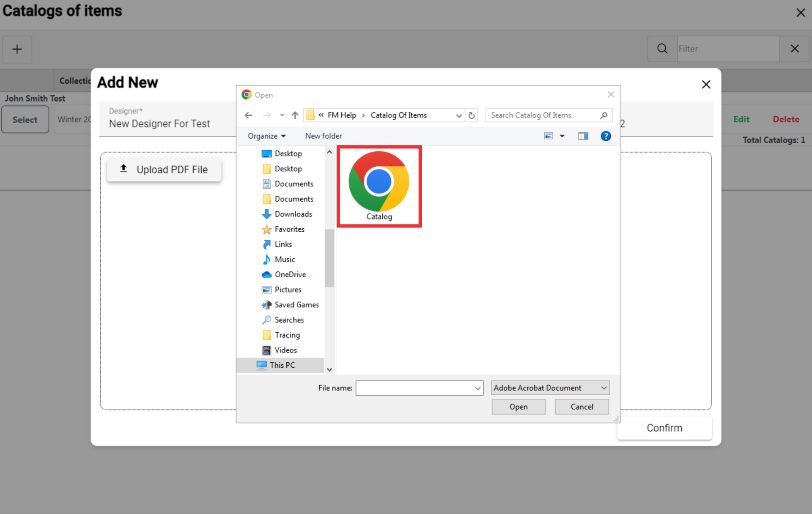
Task: Select Documents with page icon
Action: (x=288, y=184)
